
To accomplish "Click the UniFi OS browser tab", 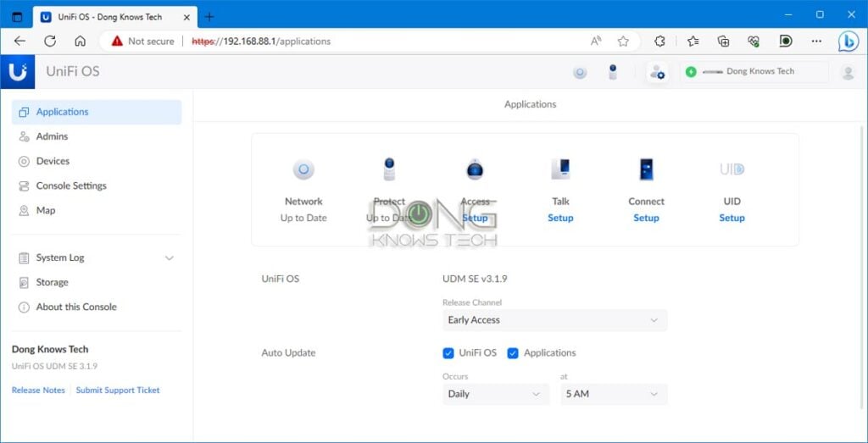I will tap(114, 17).
